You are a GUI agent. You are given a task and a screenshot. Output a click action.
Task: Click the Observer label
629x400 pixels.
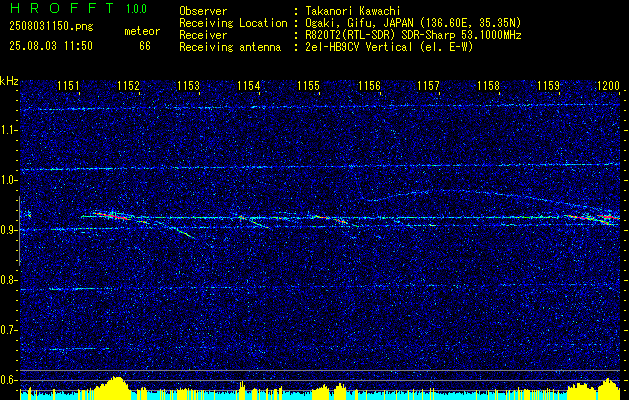click(x=203, y=11)
